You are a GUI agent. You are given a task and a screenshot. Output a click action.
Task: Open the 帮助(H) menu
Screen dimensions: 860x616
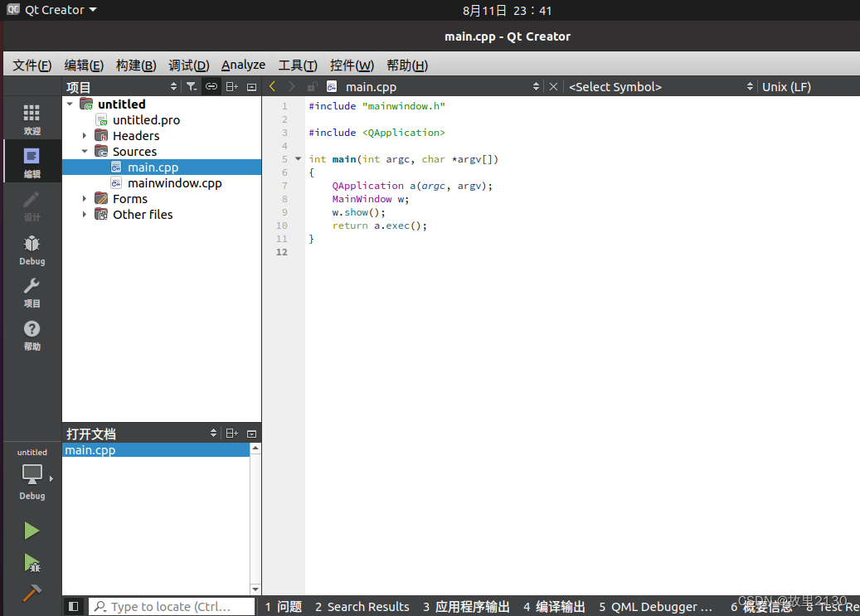(x=407, y=65)
